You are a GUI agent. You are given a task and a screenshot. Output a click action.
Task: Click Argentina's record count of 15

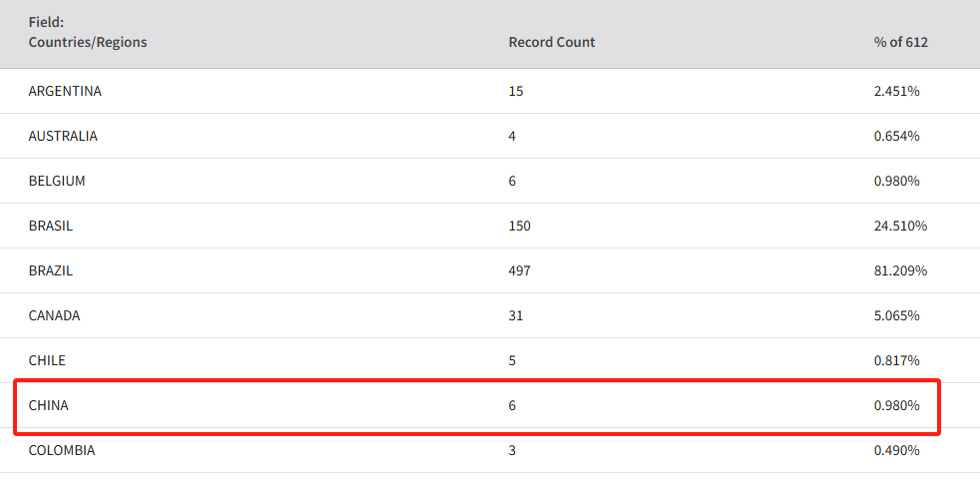point(516,91)
